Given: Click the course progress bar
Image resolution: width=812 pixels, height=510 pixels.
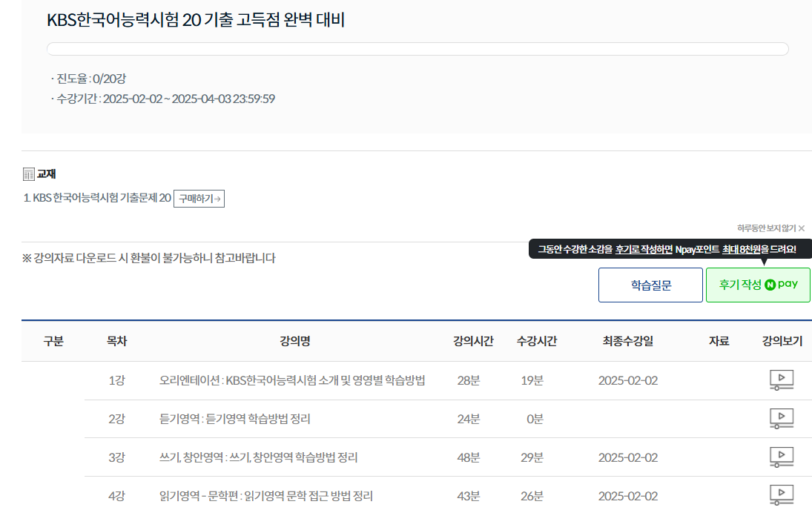Looking at the screenshot, I should pos(417,49).
